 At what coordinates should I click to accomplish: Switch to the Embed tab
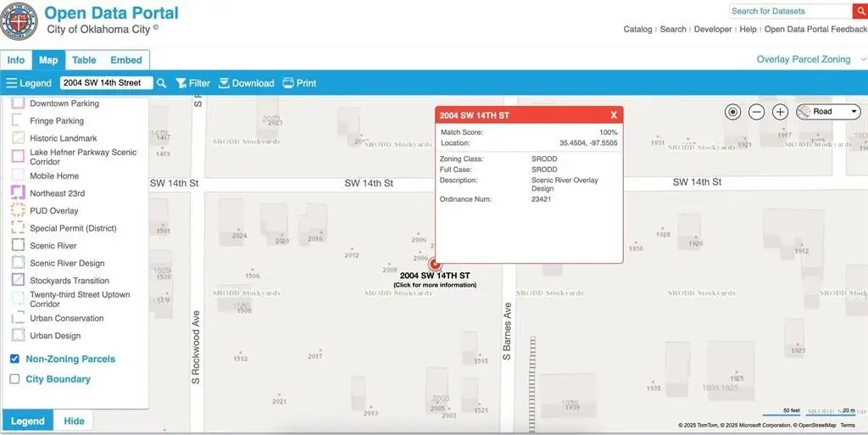click(126, 60)
